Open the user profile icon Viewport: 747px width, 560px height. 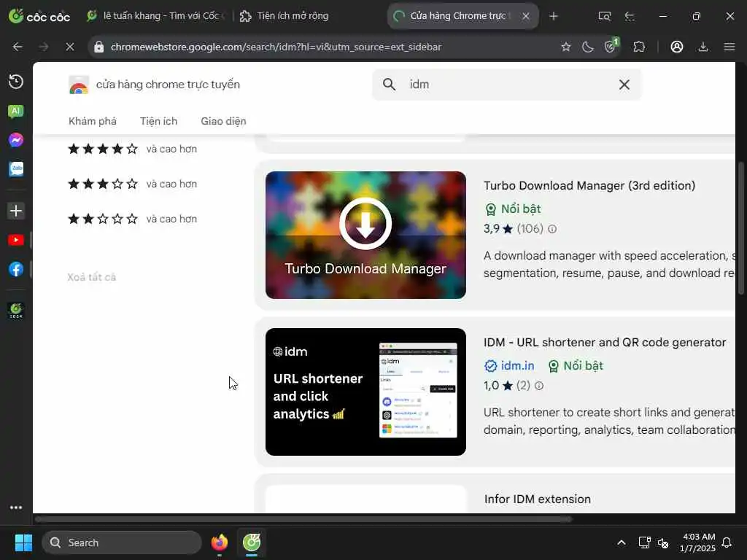(x=677, y=47)
